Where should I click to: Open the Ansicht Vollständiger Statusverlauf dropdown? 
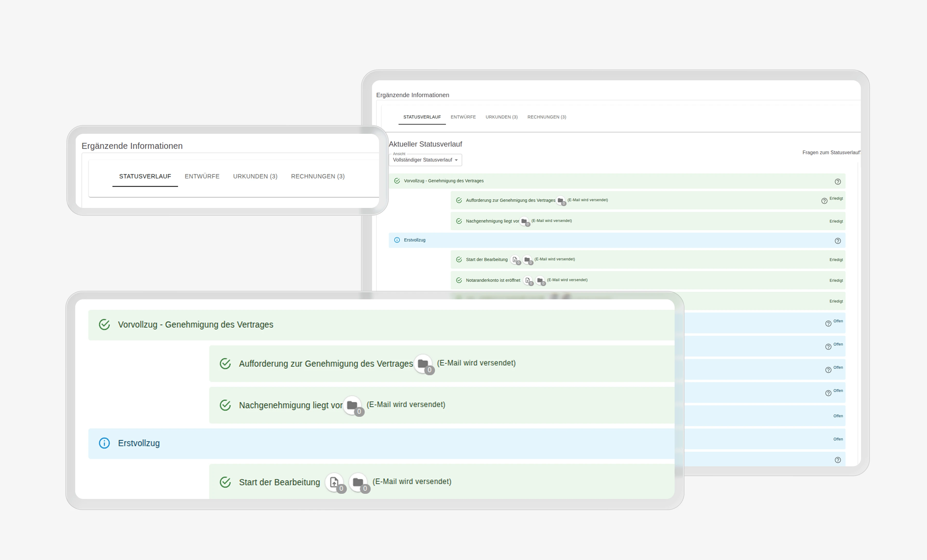[425, 160]
